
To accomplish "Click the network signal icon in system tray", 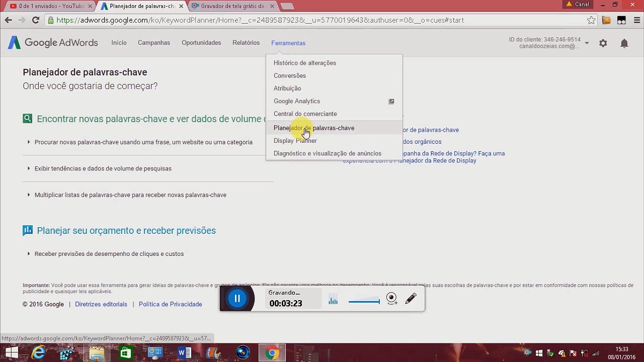I will click(596, 353).
